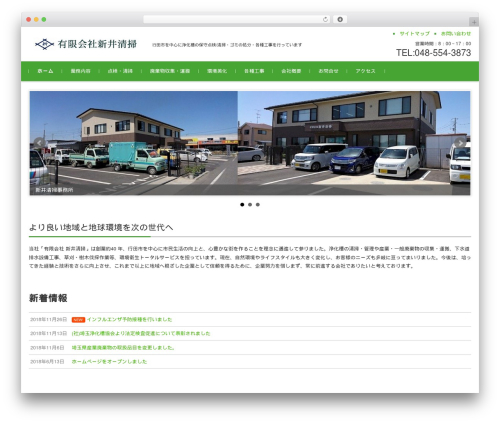Click the office building slideshow image
The height and width of the screenshot is (423, 500).
pyautogui.click(x=250, y=143)
